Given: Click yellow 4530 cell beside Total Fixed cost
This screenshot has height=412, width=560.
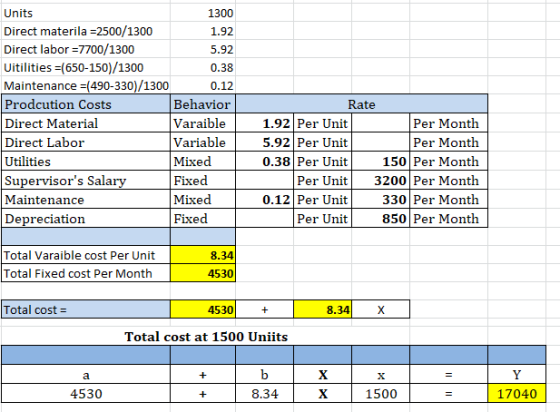Looking at the screenshot, I should tap(203, 273).
